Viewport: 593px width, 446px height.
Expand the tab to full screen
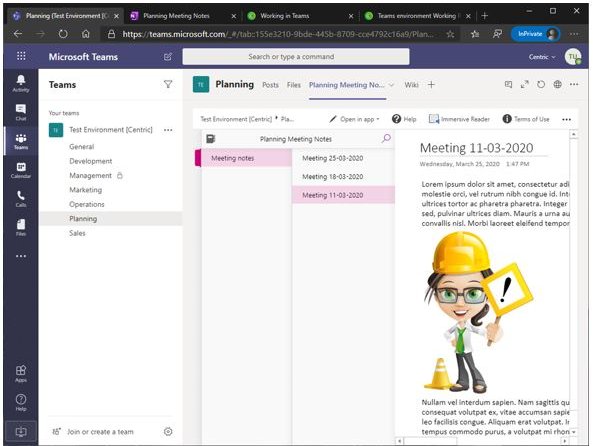pos(525,84)
